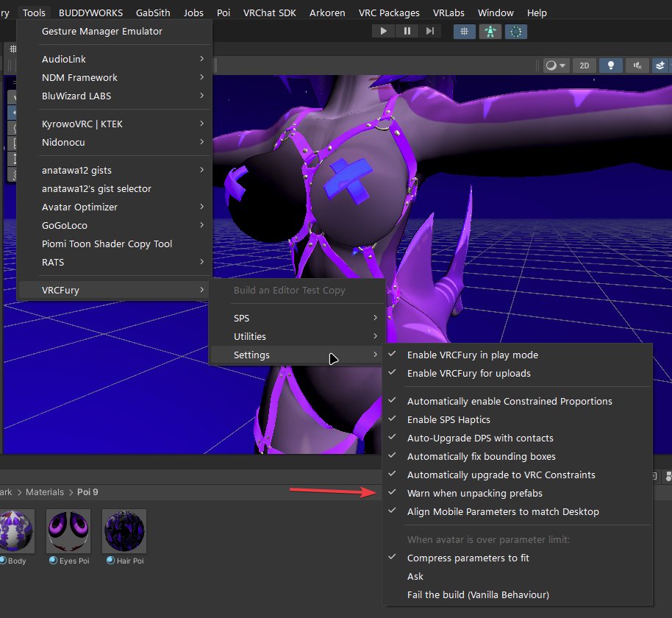Viewport: 672px width, 618px height.
Task: Toggle Auto-Upgrade DPS with contacts
Action: click(x=518, y=438)
